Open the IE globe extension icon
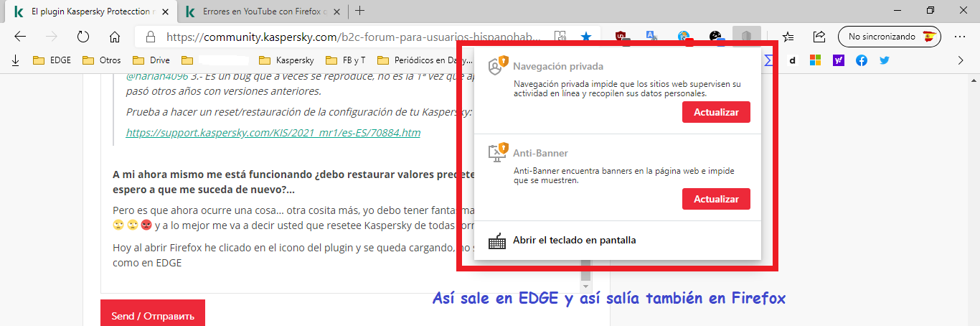980x326 pixels. (x=684, y=37)
